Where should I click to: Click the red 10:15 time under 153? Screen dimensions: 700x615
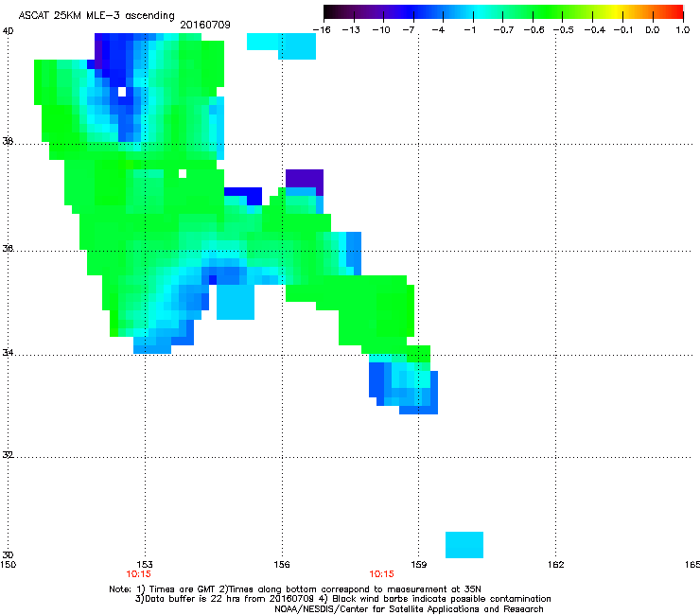point(138,574)
